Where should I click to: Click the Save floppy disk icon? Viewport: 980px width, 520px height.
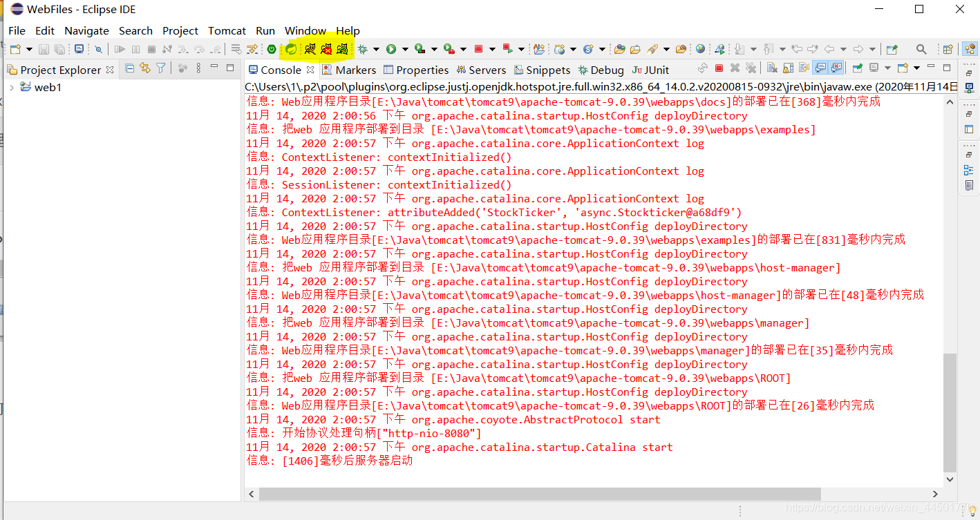[x=44, y=49]
